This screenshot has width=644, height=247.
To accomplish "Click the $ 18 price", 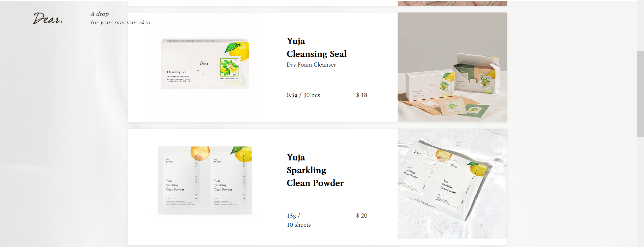I will pyautogui.click(x=361, y=95).
